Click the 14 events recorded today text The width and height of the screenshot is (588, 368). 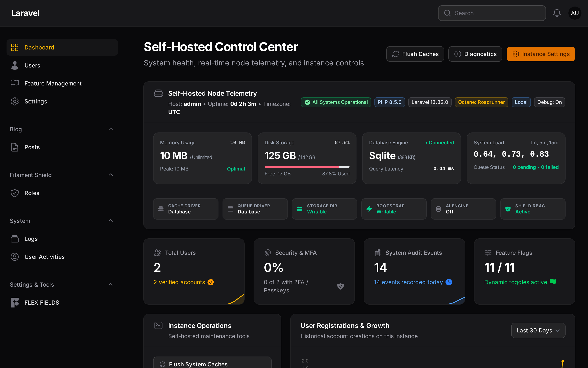click(x=408, y=282)
